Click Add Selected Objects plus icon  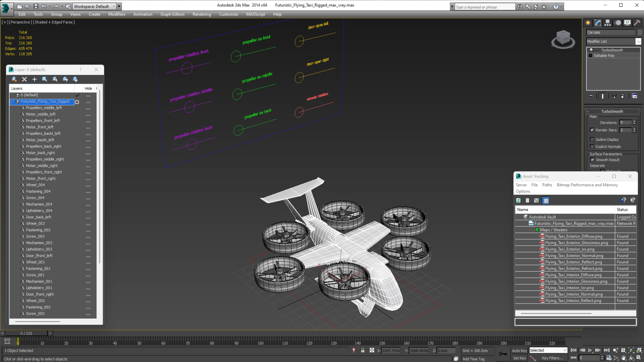[35, 79]
